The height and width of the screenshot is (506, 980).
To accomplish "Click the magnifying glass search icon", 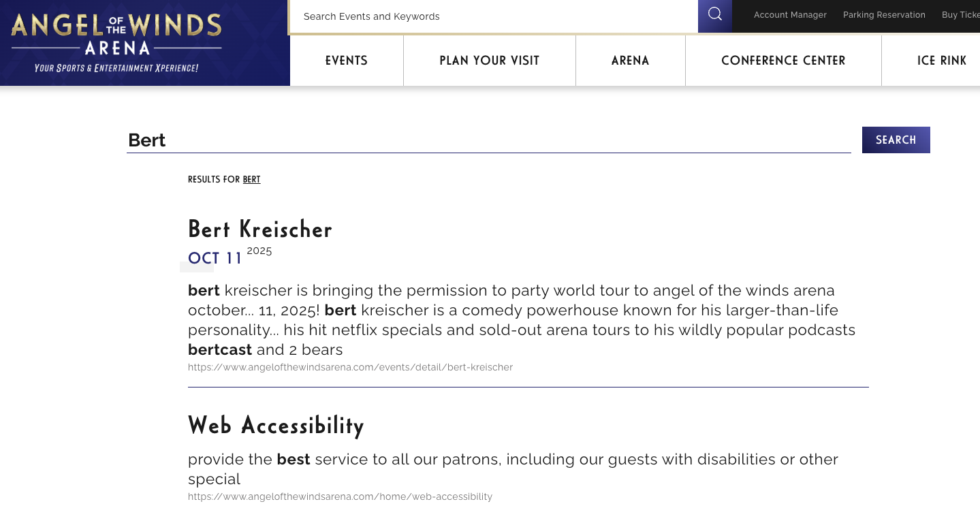I will 714,16.
